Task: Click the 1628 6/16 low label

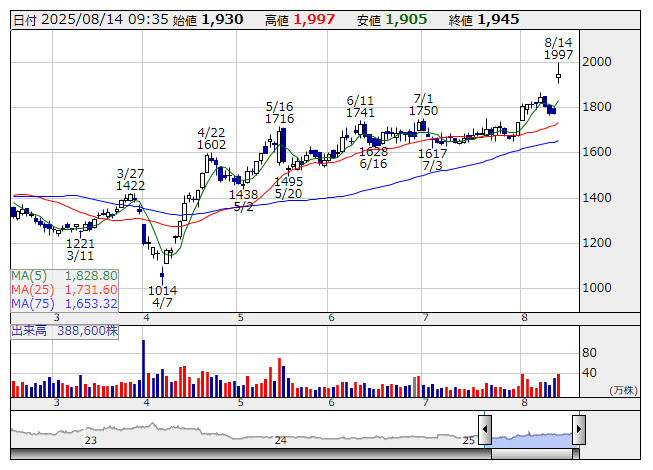Action: pos(373,157)
